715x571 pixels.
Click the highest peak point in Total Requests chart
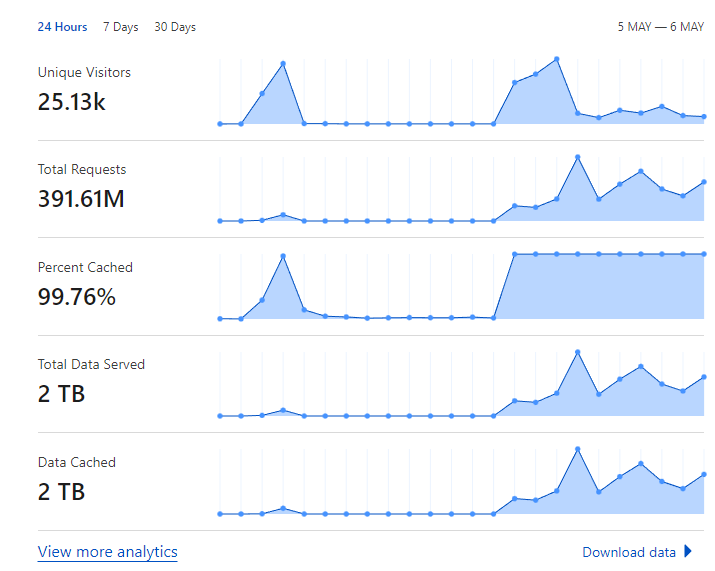(x=578, y=157)
